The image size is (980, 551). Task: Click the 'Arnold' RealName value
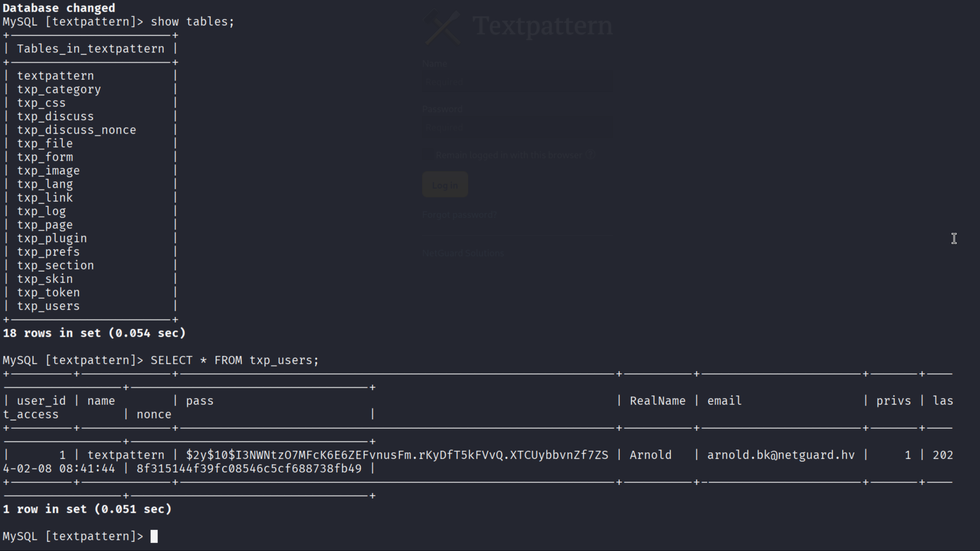tap(651, 455)
